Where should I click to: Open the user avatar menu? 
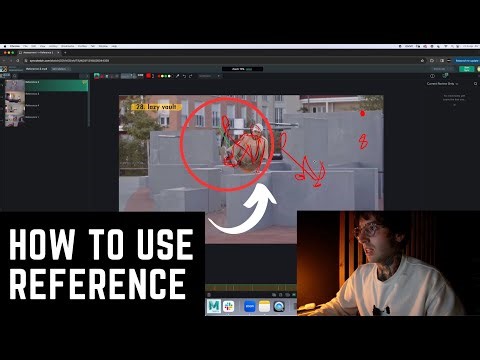pos(478,69)
